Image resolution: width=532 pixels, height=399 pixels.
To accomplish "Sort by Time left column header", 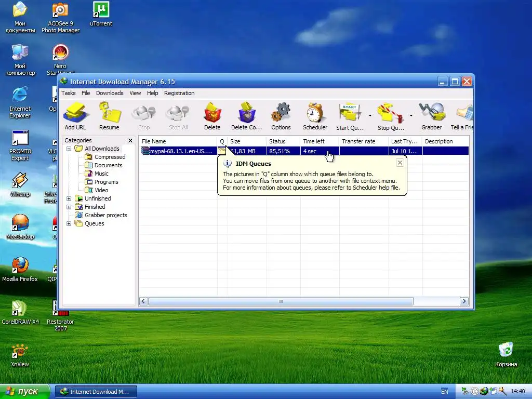I will coord(320,141).
